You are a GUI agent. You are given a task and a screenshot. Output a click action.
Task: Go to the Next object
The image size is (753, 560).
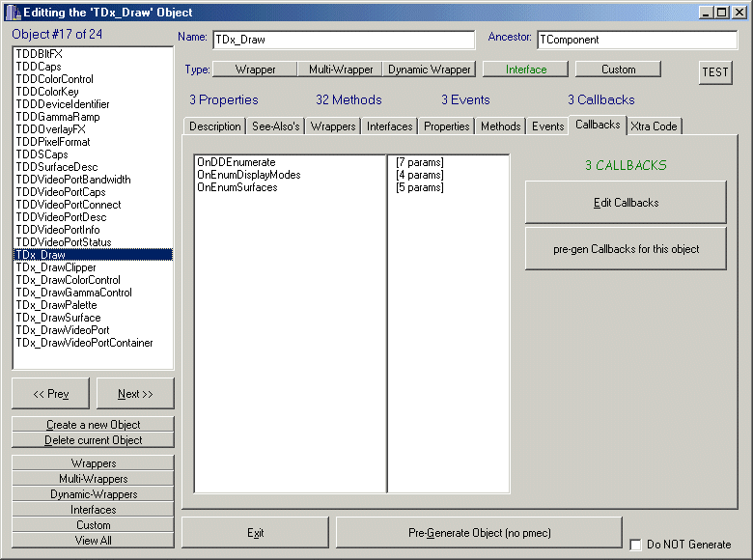pos(135,394)
